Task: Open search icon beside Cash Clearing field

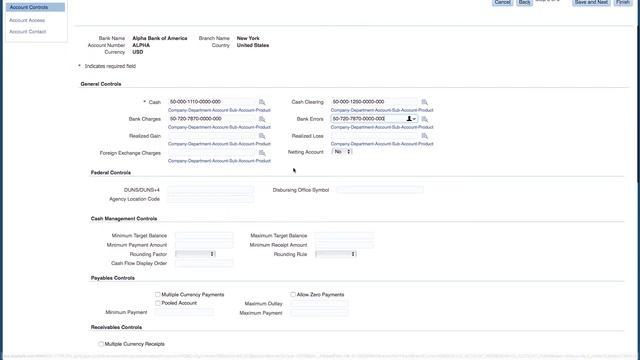Action: [x=424, y=102]
